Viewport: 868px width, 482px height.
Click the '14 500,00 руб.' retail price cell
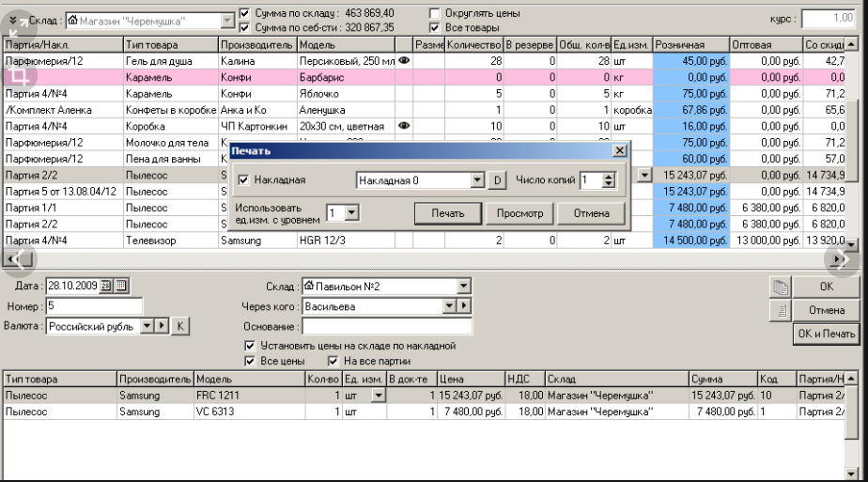690,241
